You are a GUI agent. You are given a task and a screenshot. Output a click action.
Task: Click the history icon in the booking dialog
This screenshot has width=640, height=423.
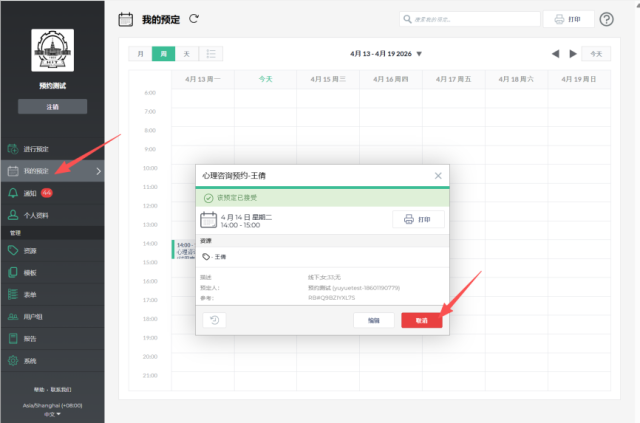[x=215, y=320]
